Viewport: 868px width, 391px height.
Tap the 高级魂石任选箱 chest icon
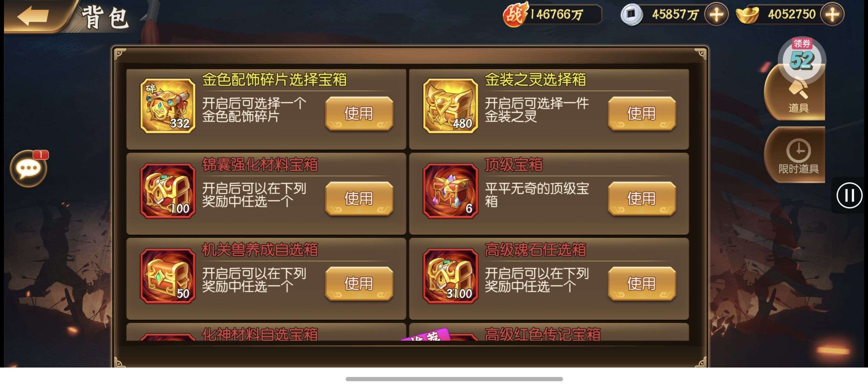coord(451,276)
